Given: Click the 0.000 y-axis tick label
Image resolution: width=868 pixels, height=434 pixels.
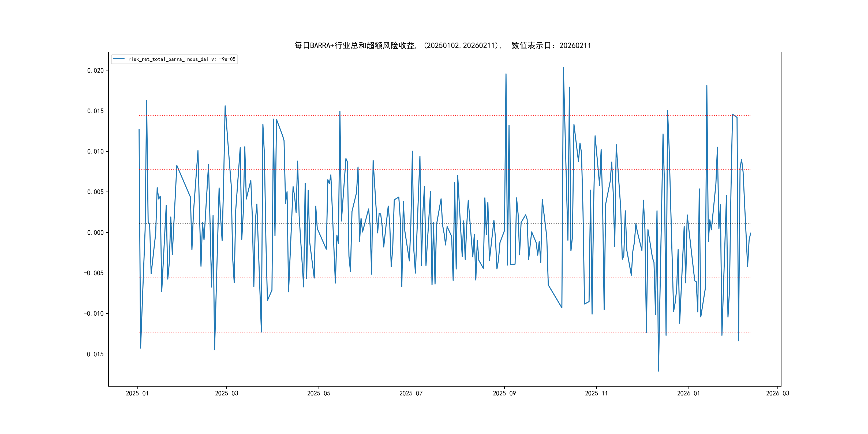Looking at the screenshot, I should 95,233.
